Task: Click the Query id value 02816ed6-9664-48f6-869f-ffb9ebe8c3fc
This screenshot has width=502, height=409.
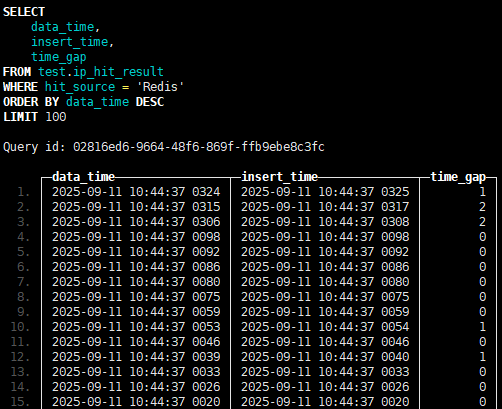Action: tap(199, 147)
